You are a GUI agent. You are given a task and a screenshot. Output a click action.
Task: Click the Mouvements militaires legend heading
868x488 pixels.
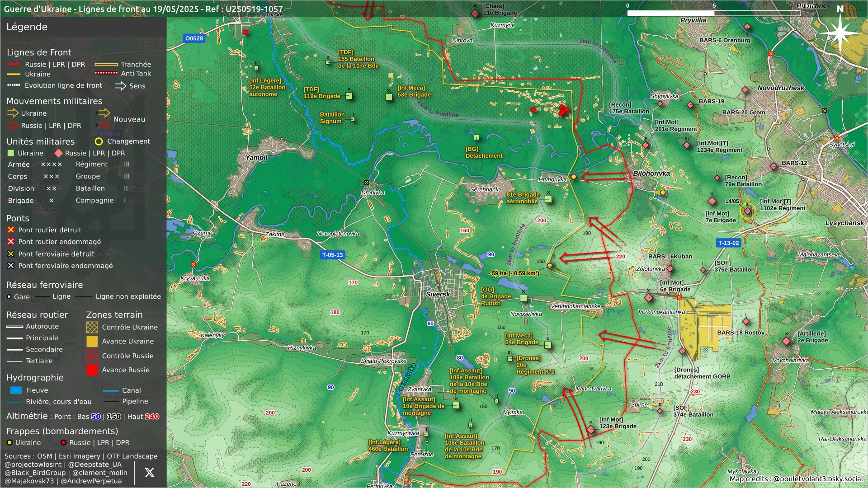(54, 101)
